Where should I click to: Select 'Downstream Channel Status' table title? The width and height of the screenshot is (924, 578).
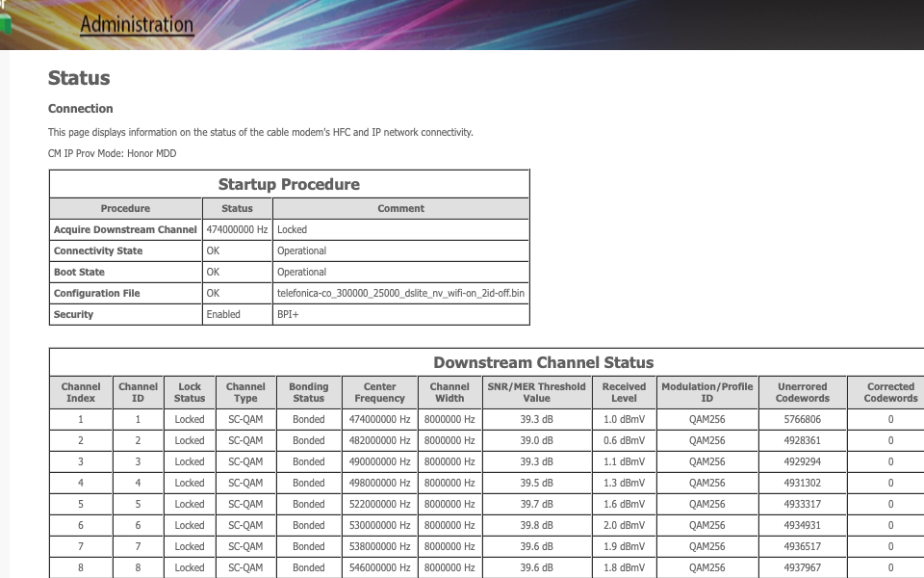tap(543, 362)
